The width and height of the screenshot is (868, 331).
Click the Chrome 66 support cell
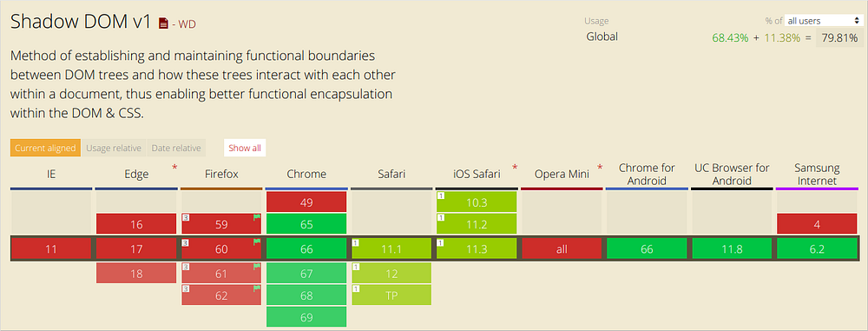point(306,249)
